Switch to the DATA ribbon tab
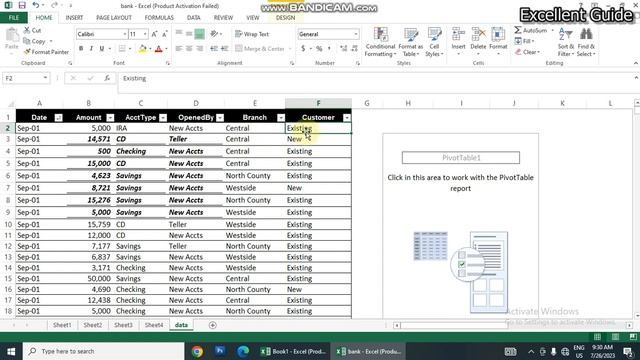 193,18
